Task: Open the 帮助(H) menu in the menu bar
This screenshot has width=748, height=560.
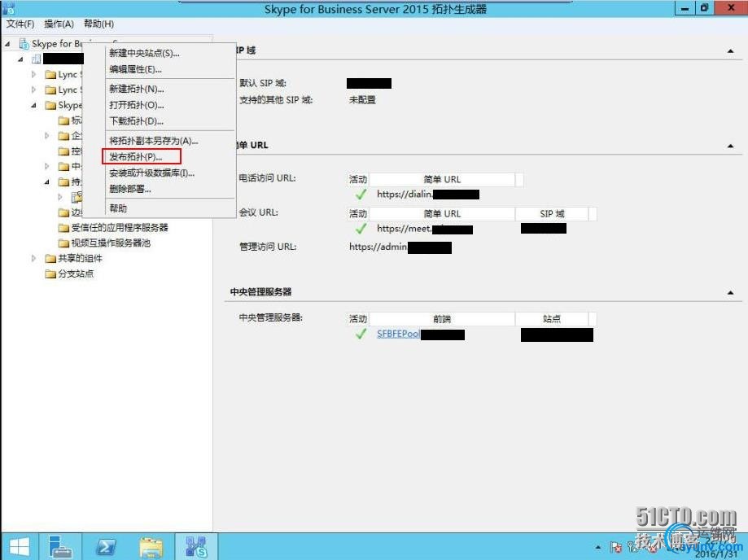Action: (98, 24)
